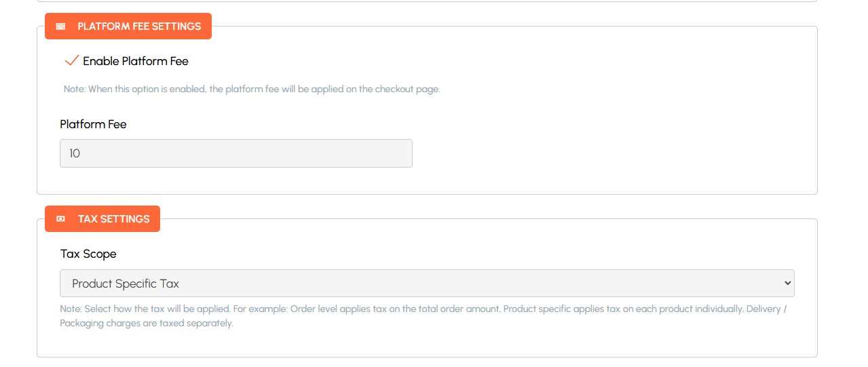Click the Platform Fee Settings header icon

(61, 26)
